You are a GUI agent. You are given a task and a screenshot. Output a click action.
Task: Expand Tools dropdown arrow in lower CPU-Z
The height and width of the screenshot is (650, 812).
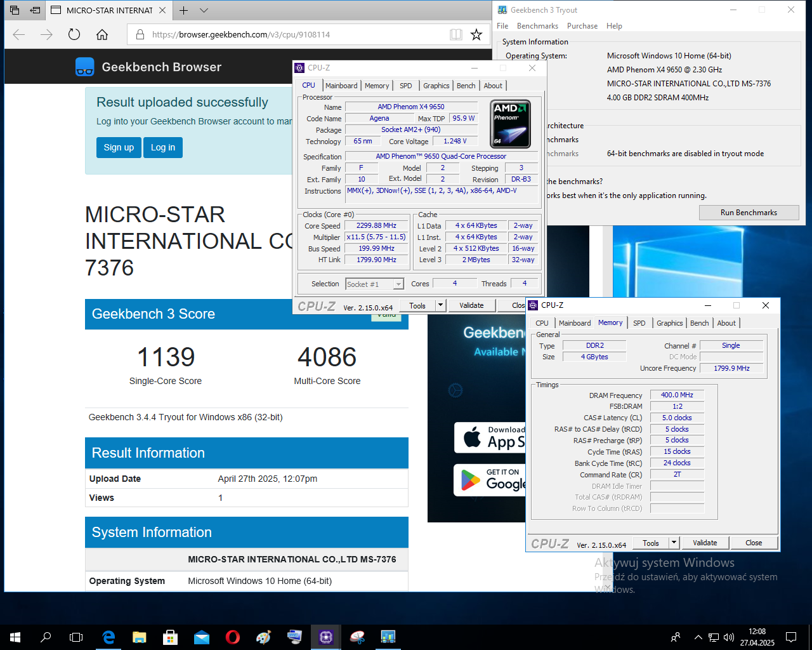(674, 543)
